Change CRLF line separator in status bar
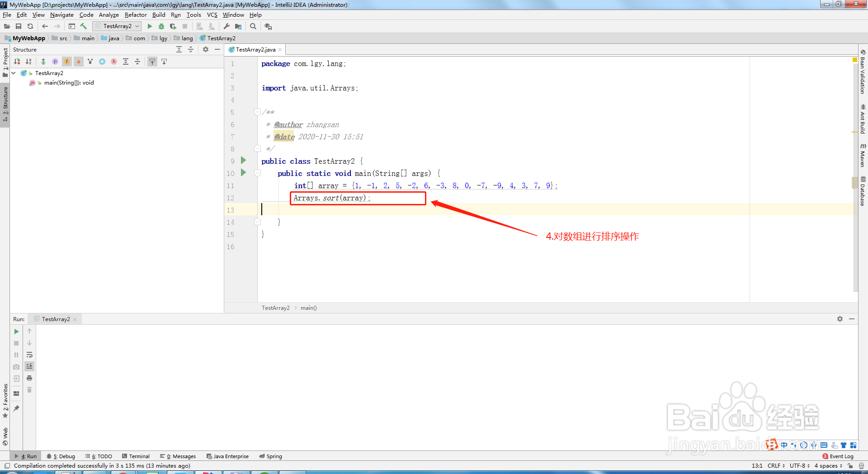 [776, 465]
